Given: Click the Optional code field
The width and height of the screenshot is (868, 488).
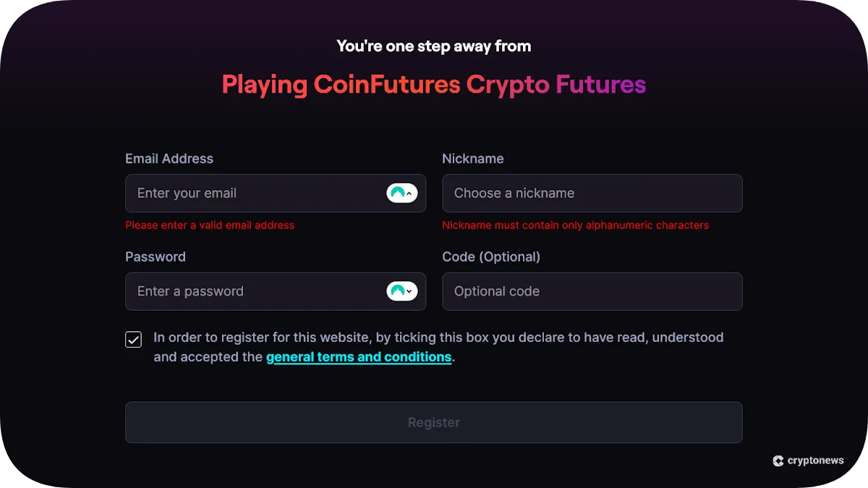Looking at the screenshot, I should (592, 291).
